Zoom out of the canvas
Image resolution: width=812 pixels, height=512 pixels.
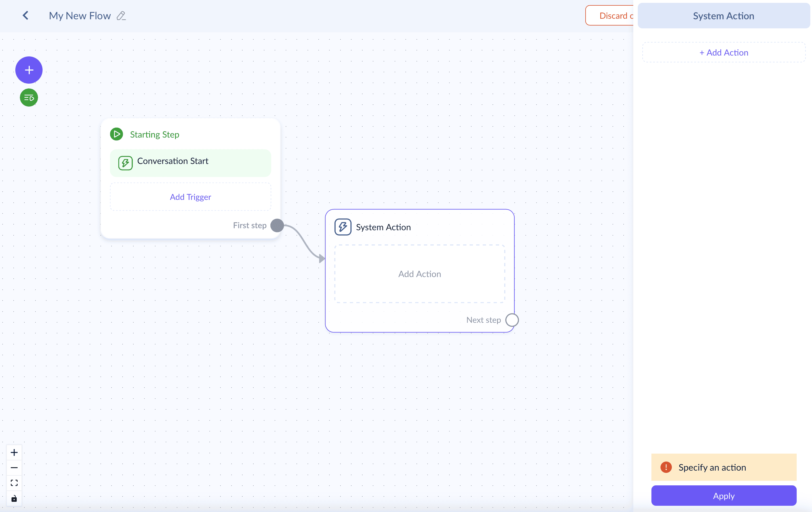(x=14, y=467)
